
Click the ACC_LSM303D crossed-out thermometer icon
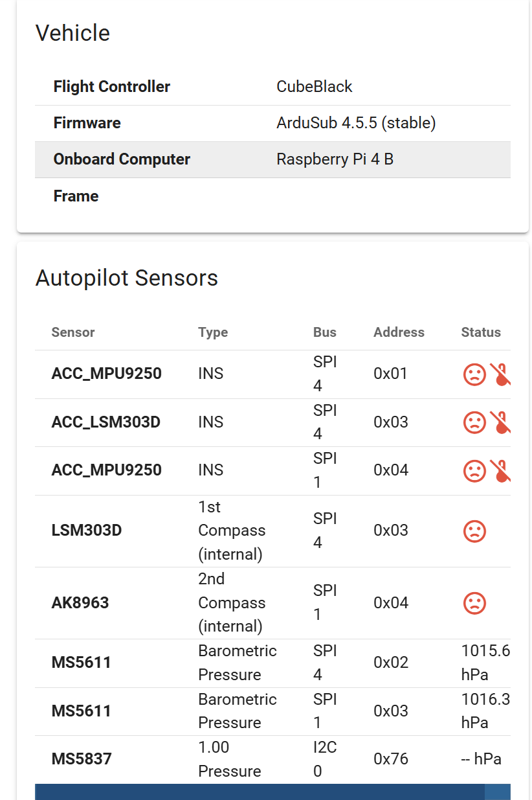(x=500, y=422)
